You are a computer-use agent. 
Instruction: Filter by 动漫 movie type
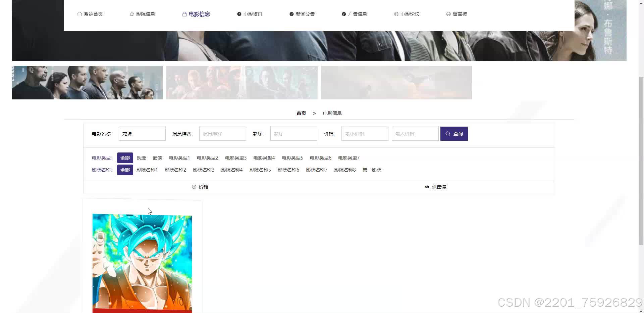(x=141, y=158)
